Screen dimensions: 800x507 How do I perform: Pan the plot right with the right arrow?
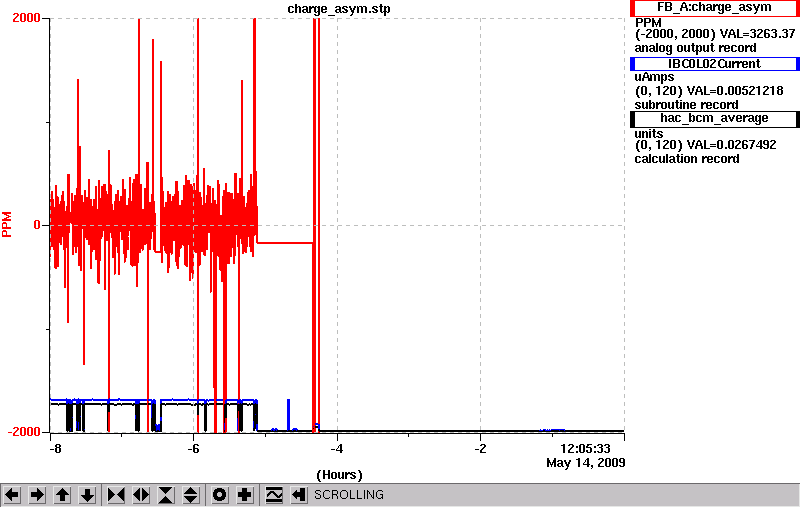37,495
